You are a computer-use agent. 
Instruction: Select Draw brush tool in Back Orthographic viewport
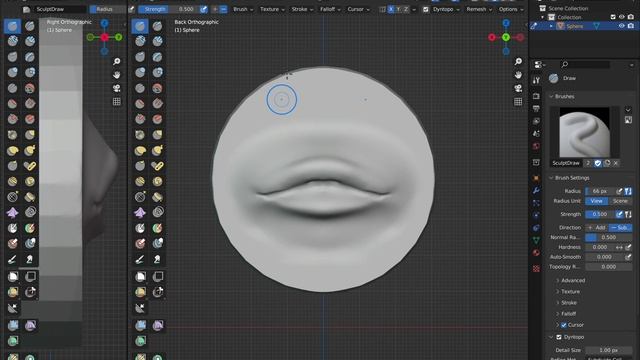[140, 26]
